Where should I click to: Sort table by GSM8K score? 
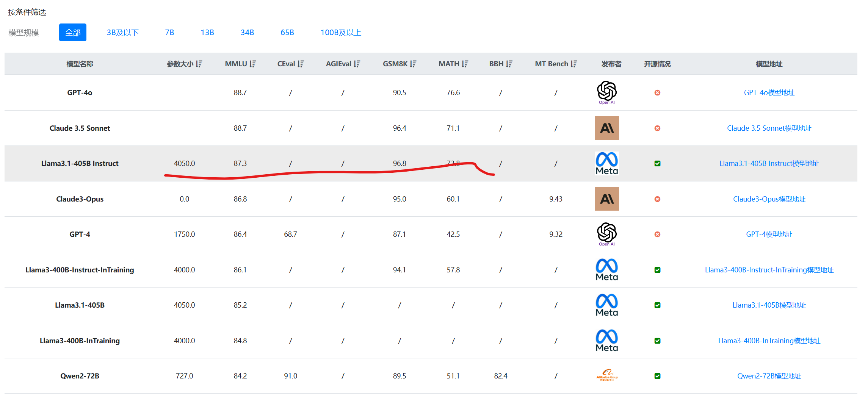[x=413, y=64]
